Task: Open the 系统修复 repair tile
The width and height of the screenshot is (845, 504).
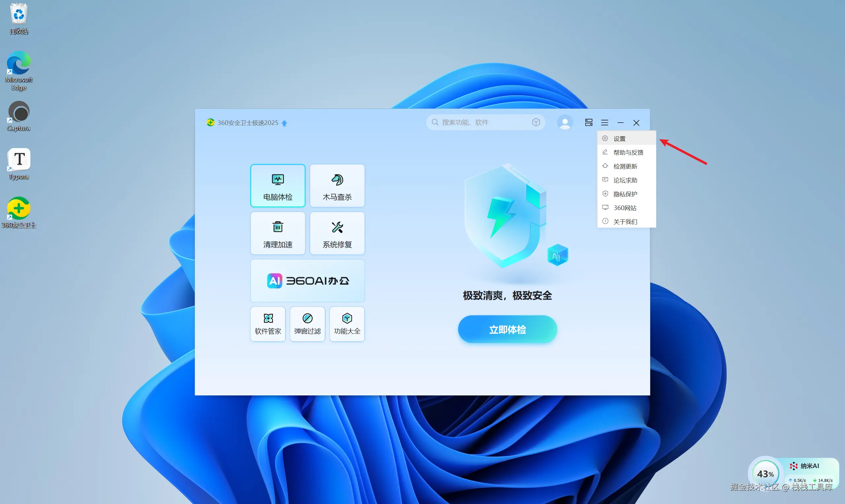Action: click(337, 233)
